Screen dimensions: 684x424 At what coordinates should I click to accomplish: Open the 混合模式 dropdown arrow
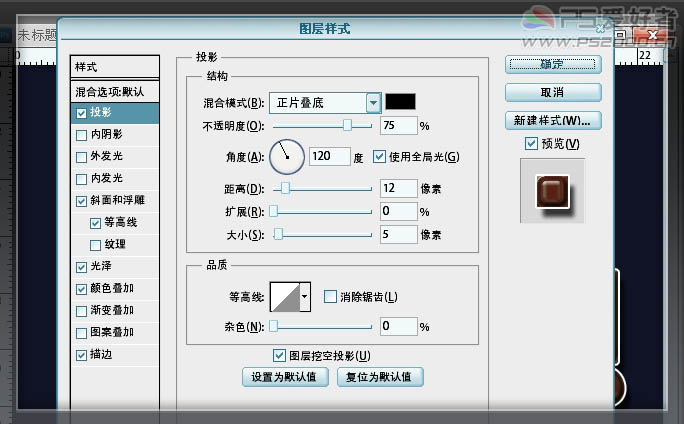(373, 103)
